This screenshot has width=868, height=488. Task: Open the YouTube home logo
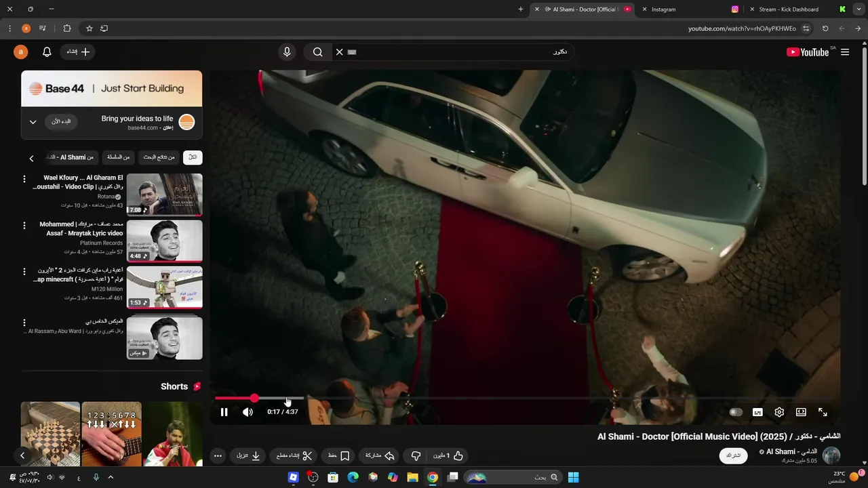tap(808, 52)
